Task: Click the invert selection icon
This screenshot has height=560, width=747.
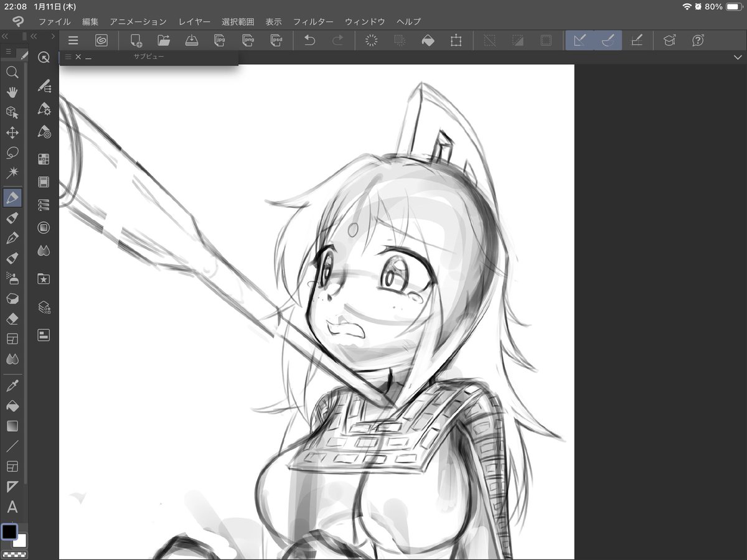Action: 518,41
